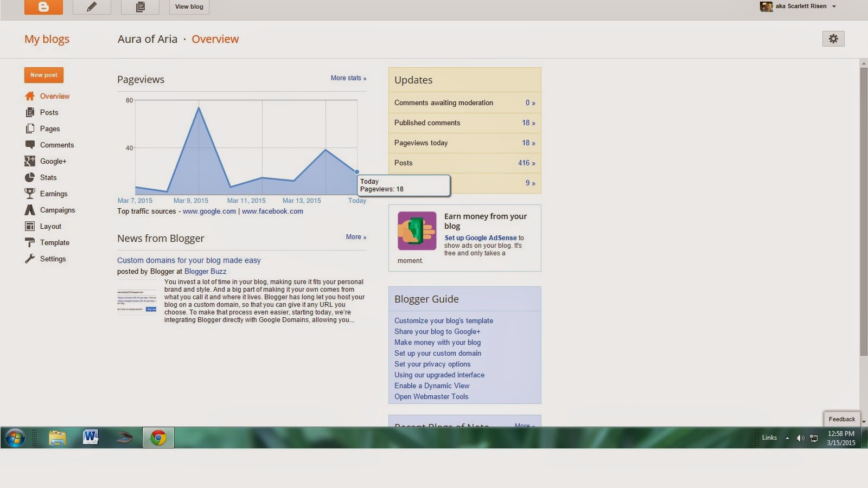The image size is (868, 488).
Task: Click the pencil compose post icon
Action: point(92,7)
